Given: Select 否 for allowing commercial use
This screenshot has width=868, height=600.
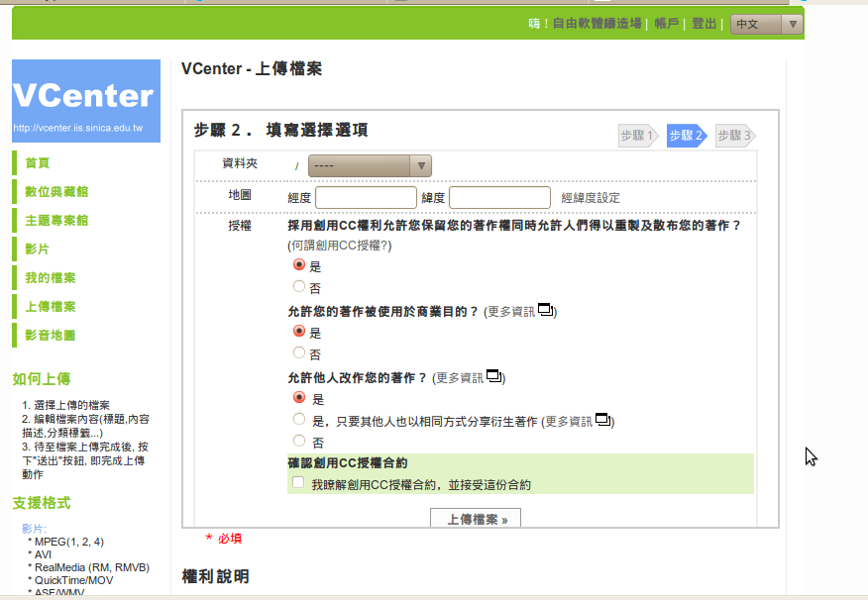Looking at the screenshot, I should pos(299,352).
